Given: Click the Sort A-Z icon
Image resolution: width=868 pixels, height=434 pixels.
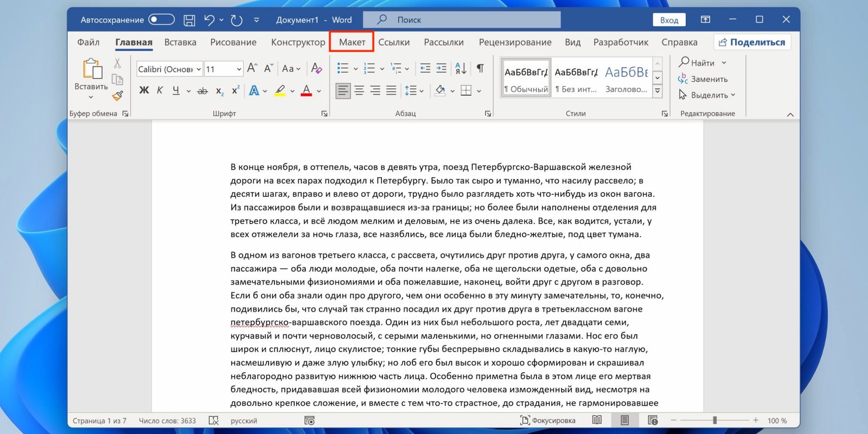Looking at the screenshot, I should click(x=461, y=68).
